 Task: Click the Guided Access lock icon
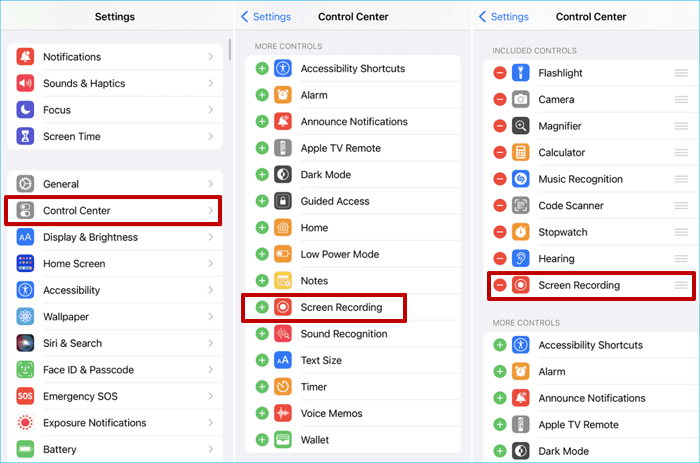(x=283, y=201)
